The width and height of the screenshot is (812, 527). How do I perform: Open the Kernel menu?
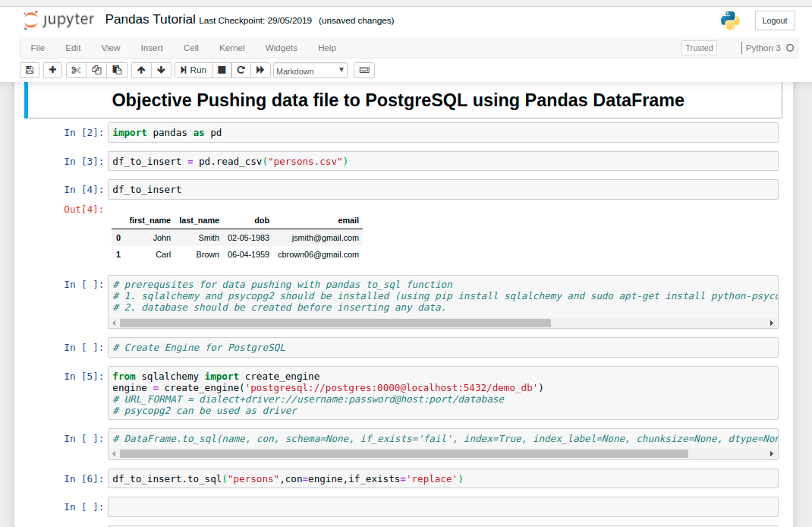coord(232,48)
